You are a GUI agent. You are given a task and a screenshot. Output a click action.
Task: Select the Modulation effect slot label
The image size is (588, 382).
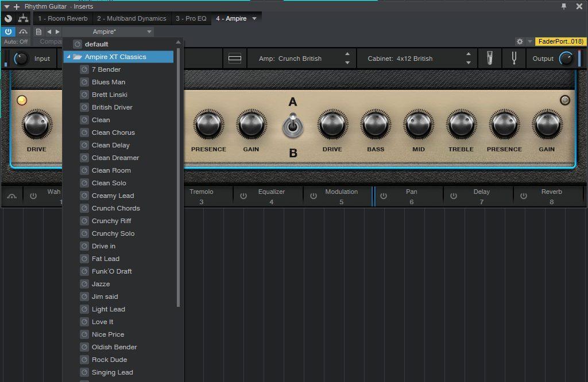(x=341, y=192)
